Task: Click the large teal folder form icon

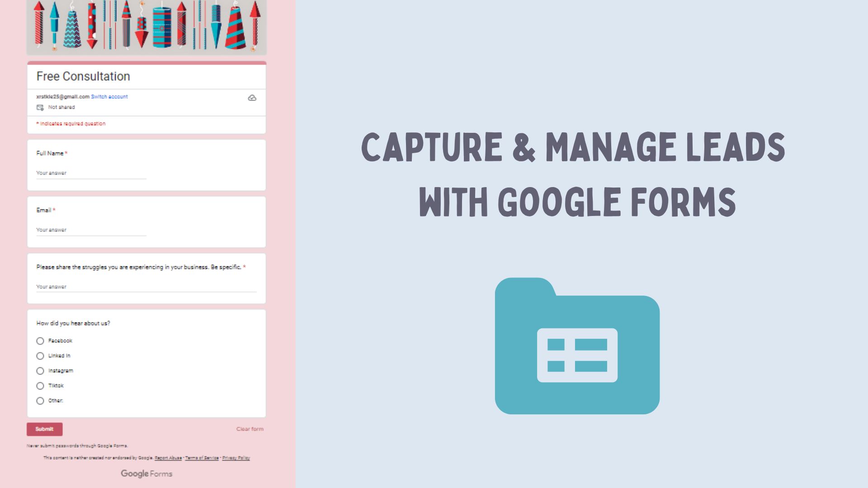Action: [577, 346]
